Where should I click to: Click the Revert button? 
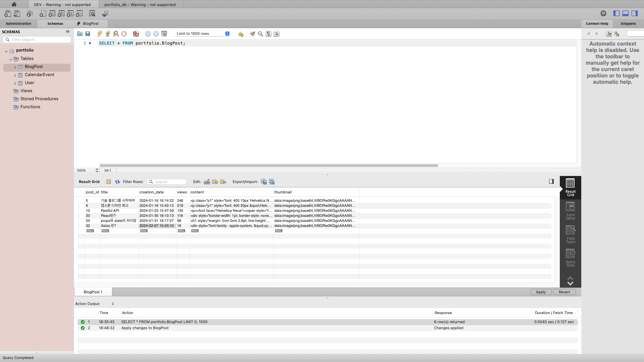(x=564, y=292)
